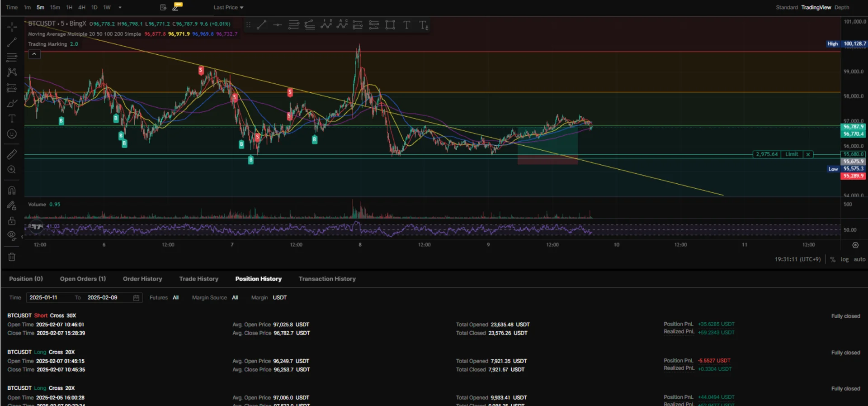Screen dimensions: 868x406
Task: Open the emoji sticker tool
Action: pyautogui.click(x=12, y=134)
